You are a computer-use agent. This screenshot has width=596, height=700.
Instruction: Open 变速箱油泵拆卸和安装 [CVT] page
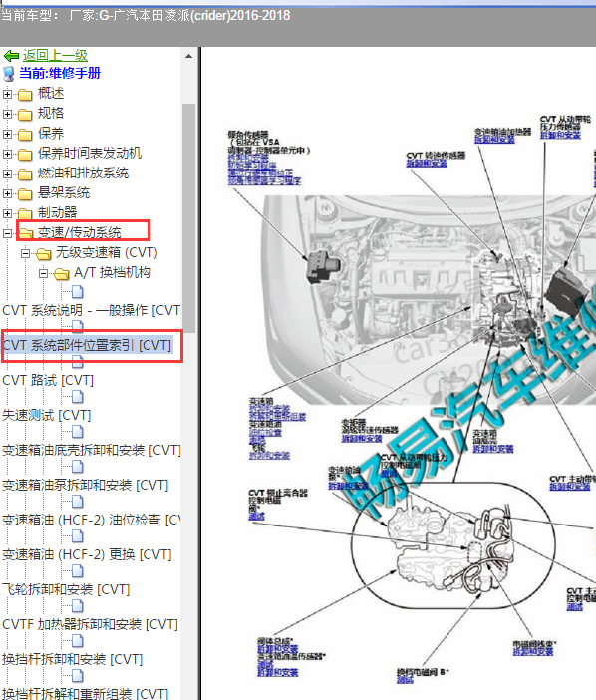(x=85, y=485)
